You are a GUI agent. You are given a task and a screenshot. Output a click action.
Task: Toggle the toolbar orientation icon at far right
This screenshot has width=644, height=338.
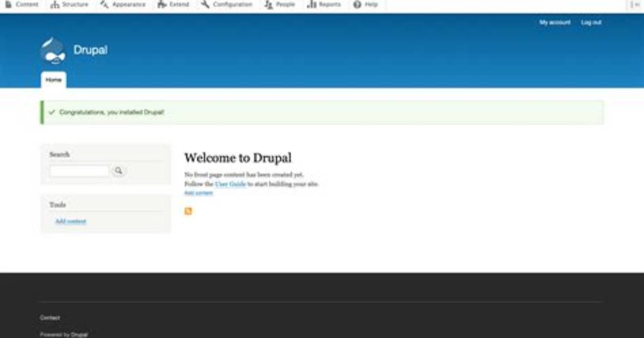pyautogui.click(x=634, y=4)
